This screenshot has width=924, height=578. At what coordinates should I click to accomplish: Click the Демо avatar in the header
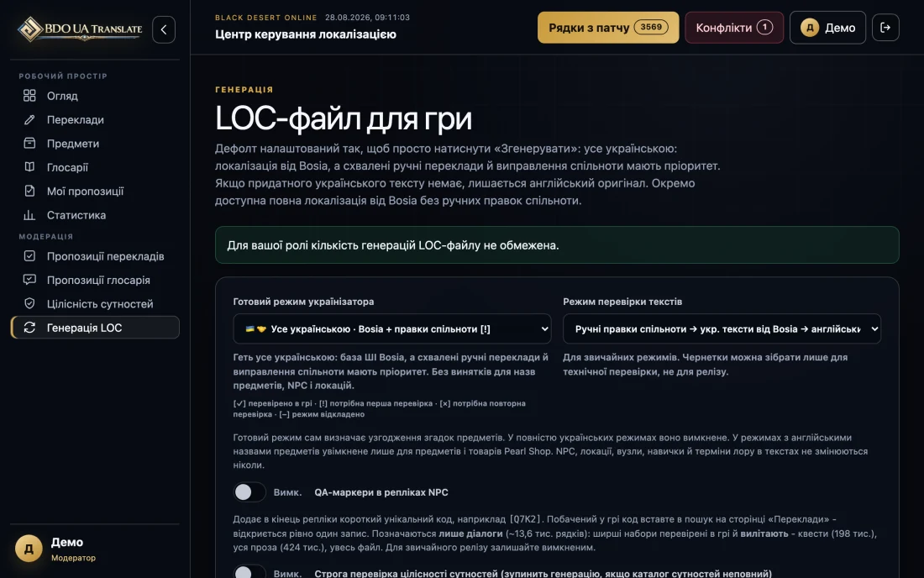point(810,28)
